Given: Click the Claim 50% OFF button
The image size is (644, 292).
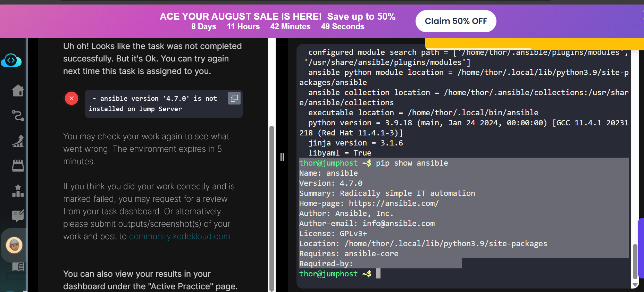Looking at the screenshot, I should (455, 21).
